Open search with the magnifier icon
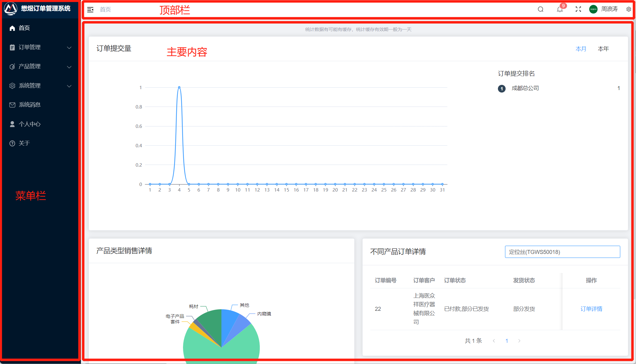636x364 pixels. 540,9
